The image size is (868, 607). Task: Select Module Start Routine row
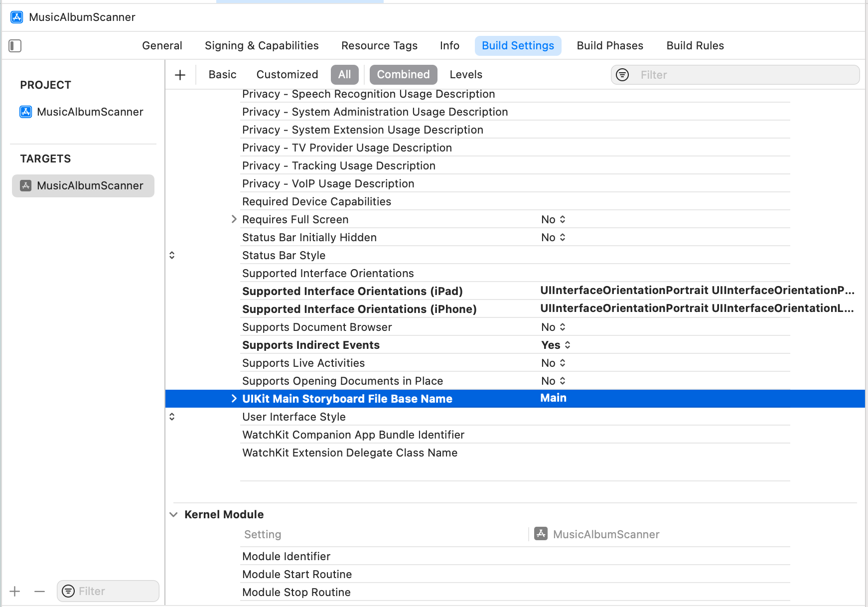click(x=515, y=574)
